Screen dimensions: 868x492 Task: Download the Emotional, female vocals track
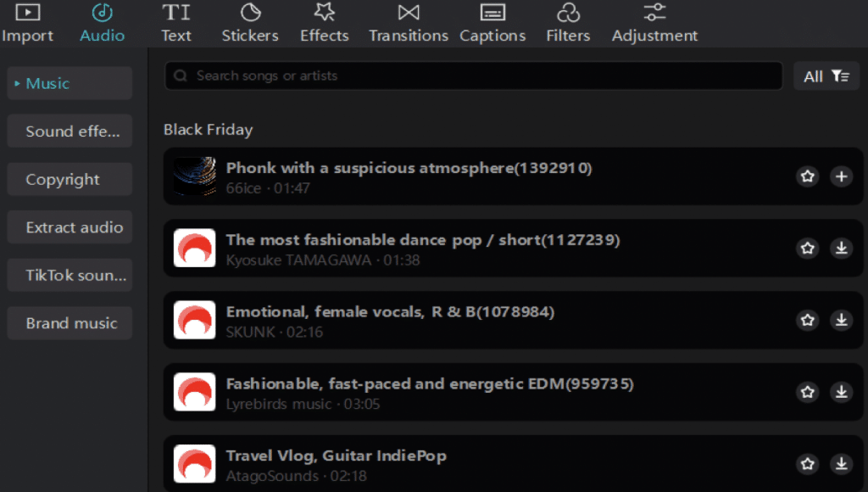(842, 320)
